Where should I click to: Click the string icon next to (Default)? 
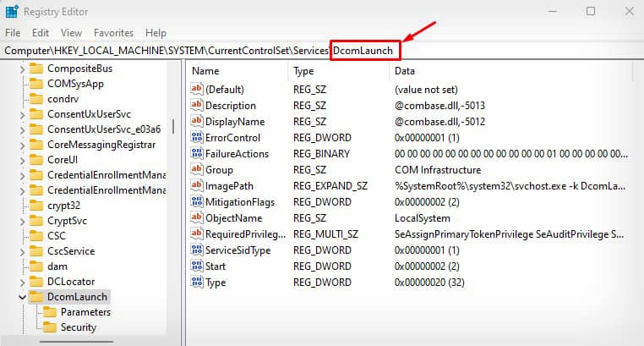(x=197, y=89)
